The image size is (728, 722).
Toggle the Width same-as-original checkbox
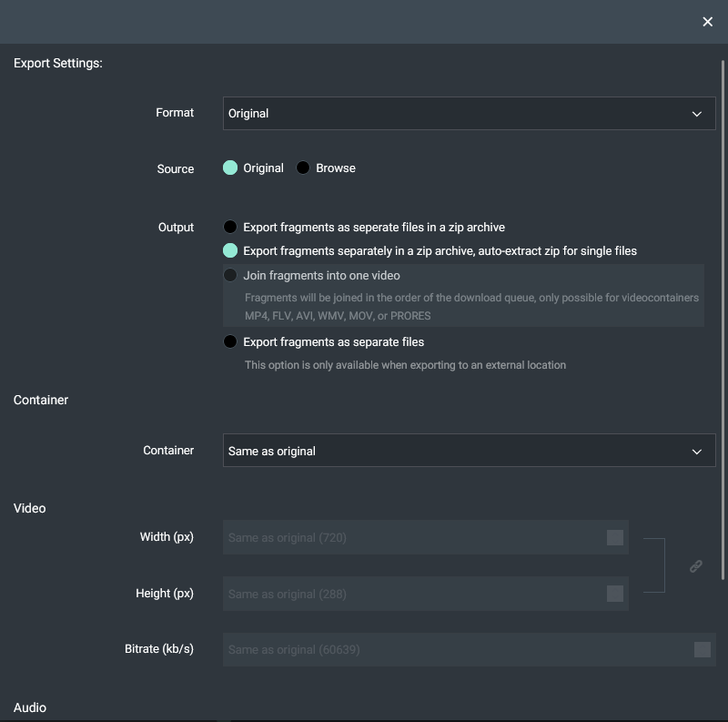click(615, 537)
